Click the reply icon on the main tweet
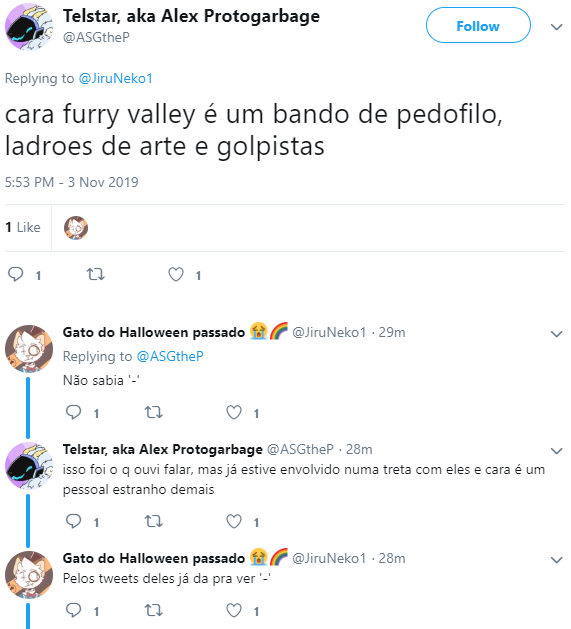The height and width of the screenshot is (629, 571). click(16, 274)
